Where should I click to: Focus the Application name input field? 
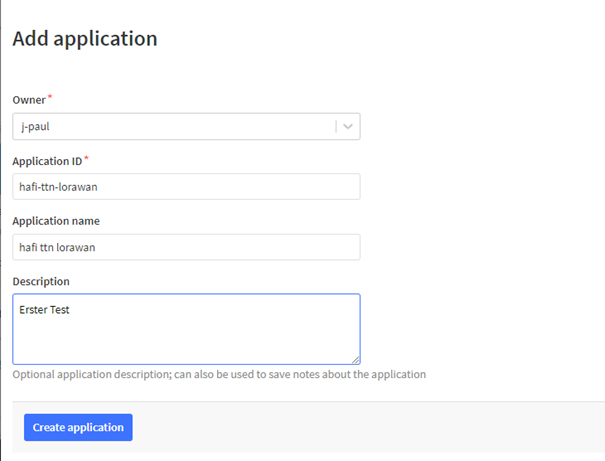[x=186, y=247]
